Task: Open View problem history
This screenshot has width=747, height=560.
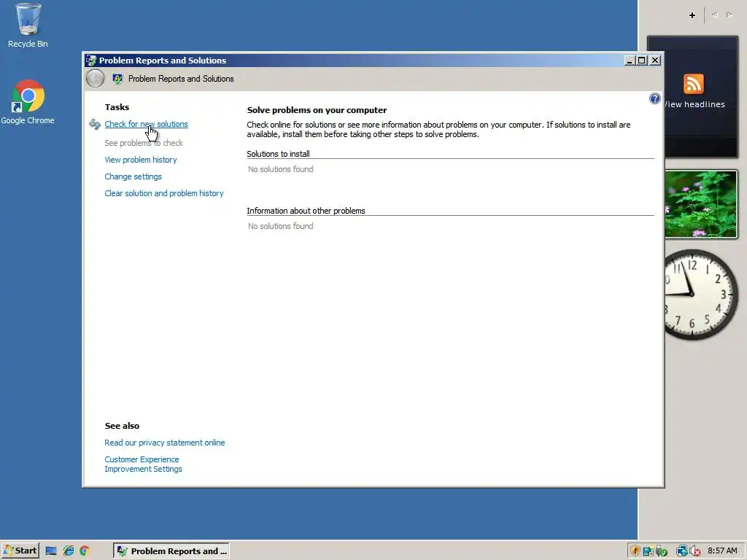Action: tap(141, 160)
